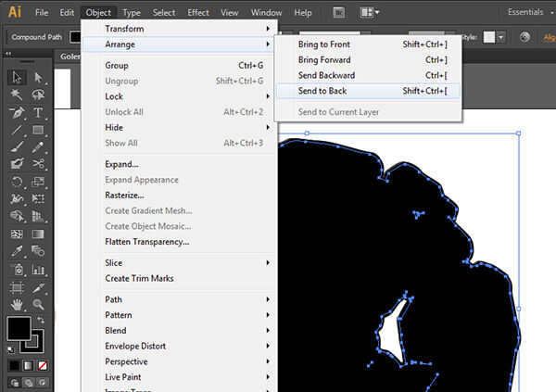This screenshot has height=392, width=556.
Task: Select the Paintbrush tool
Action: 17,146
